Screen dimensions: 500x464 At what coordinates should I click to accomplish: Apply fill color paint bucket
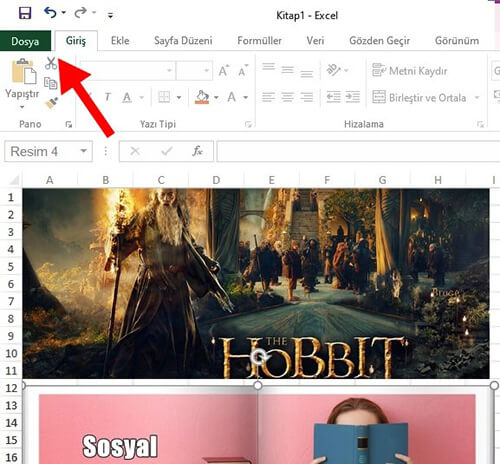(x=202, y=97)
